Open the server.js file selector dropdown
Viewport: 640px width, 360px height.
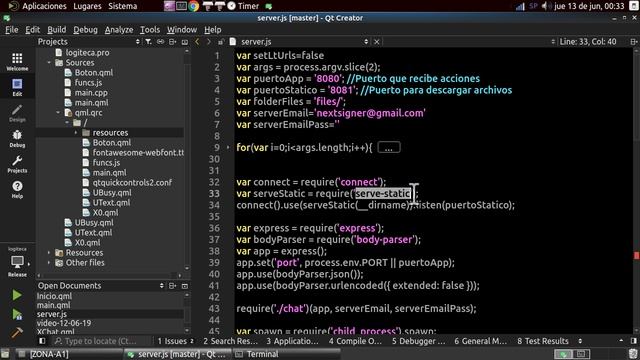pos(366,42)
